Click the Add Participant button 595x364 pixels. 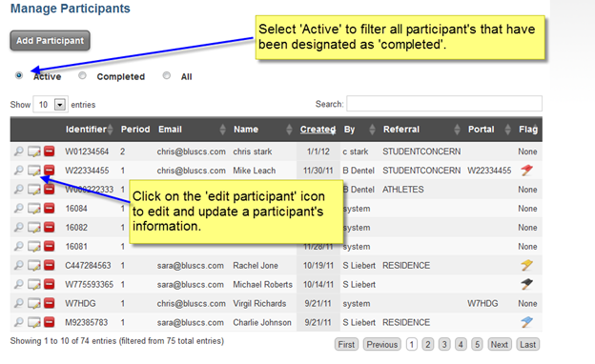pos(51,41)
